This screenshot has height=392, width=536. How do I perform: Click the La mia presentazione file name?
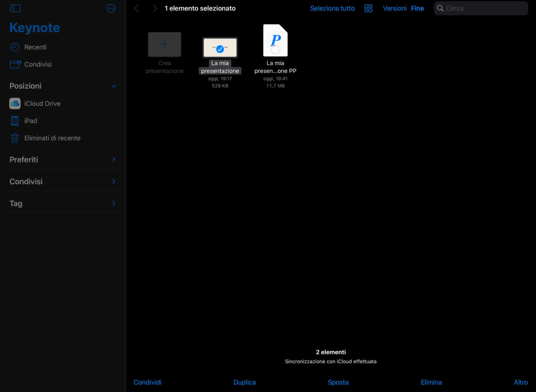(220, 67)
